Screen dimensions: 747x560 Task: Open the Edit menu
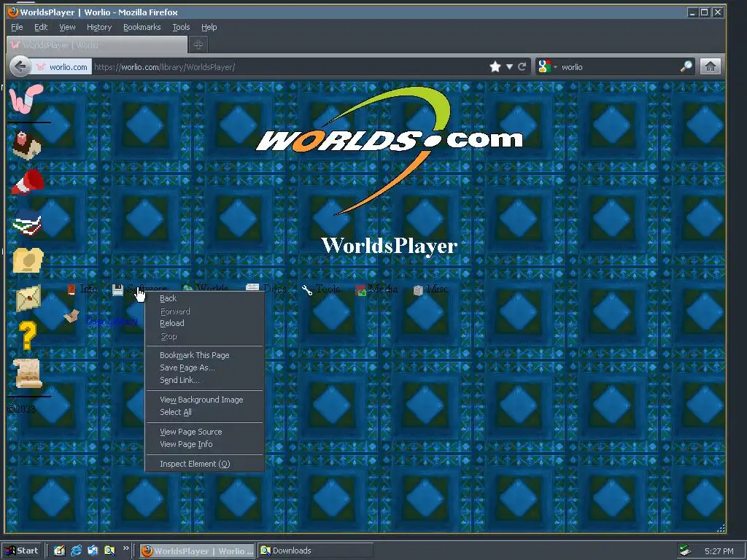tap(41, 27)
